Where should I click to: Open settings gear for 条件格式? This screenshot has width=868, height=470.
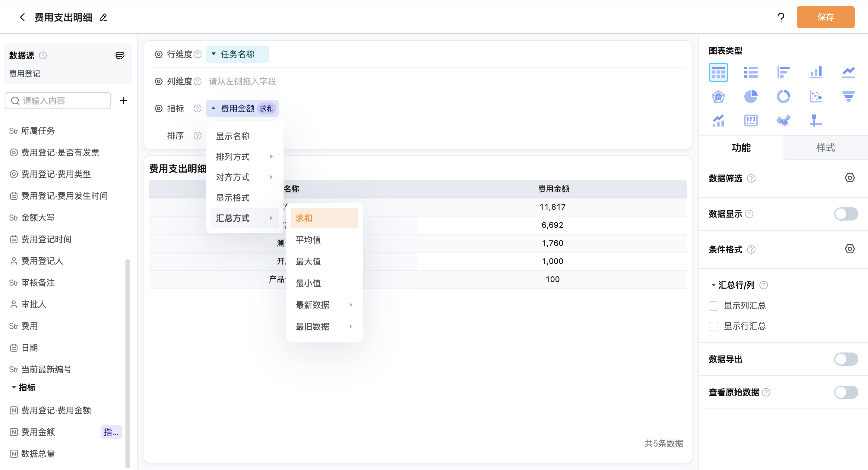click(x=850, y=249)
